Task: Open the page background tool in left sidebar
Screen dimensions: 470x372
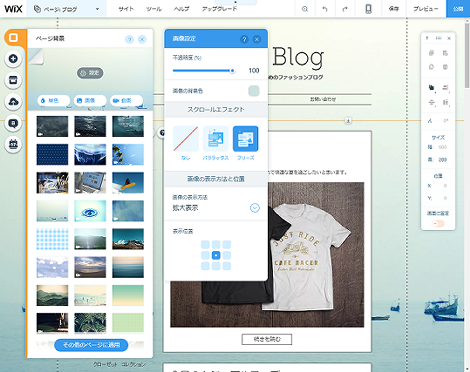Action: pos(13,38)
